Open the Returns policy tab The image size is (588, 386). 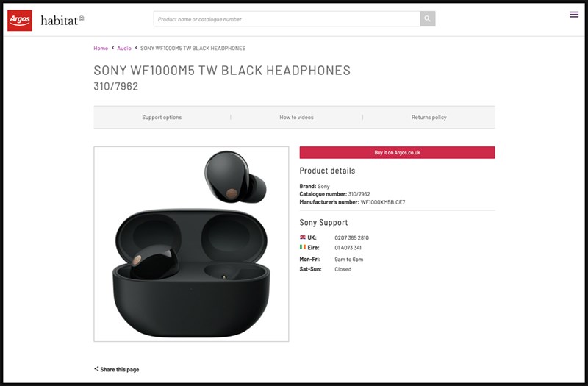click(429, 118)
